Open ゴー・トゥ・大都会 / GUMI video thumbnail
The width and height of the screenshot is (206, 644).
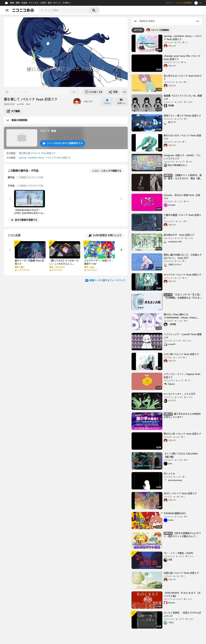(x=147, y=560)
